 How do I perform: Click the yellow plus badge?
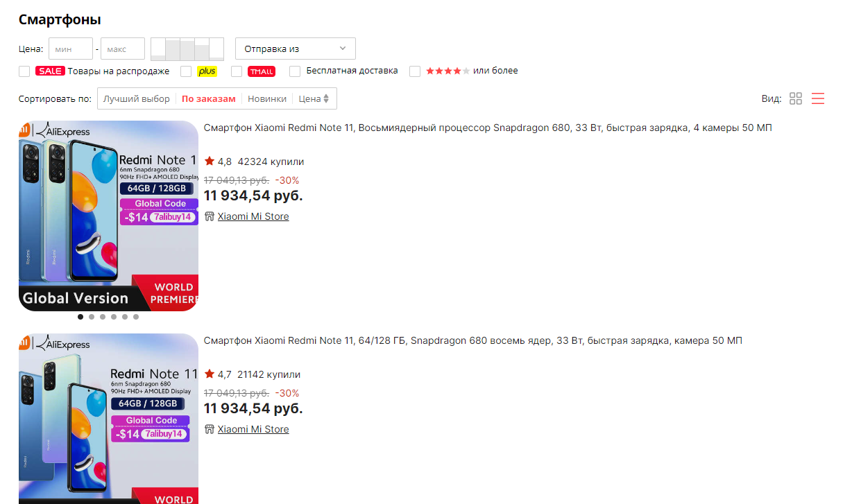tap(207, 71)
